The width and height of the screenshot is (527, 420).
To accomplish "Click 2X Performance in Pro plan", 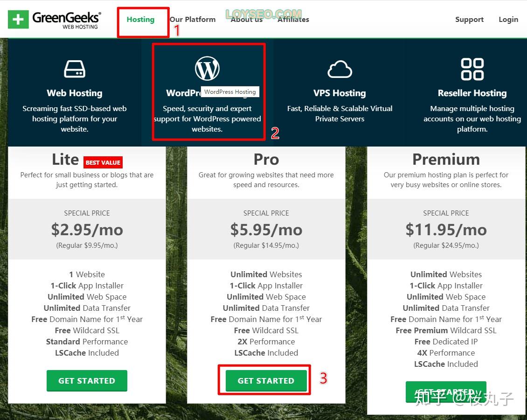I will pyautogui.click(x=266, y=342).
